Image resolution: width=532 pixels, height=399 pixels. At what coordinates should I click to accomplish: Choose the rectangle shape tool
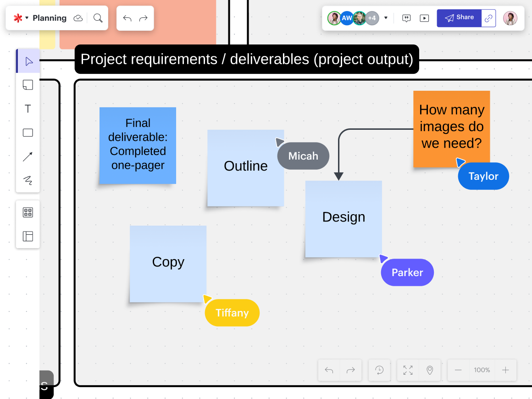[28, 133]
